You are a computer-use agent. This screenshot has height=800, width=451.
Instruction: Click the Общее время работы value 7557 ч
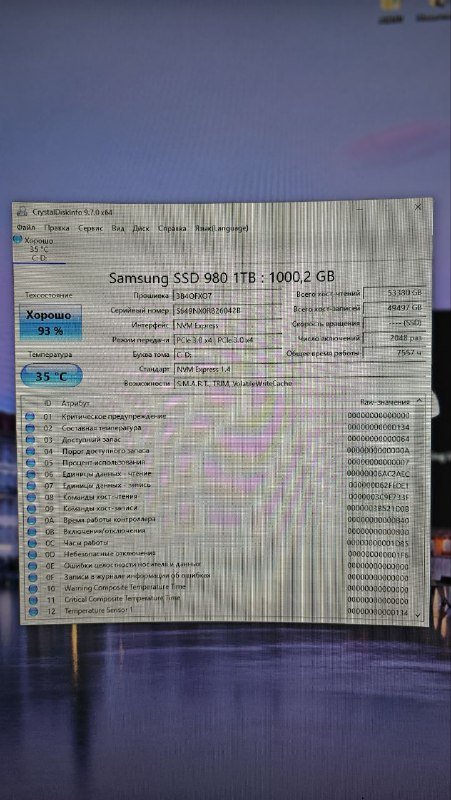(395, 353)
